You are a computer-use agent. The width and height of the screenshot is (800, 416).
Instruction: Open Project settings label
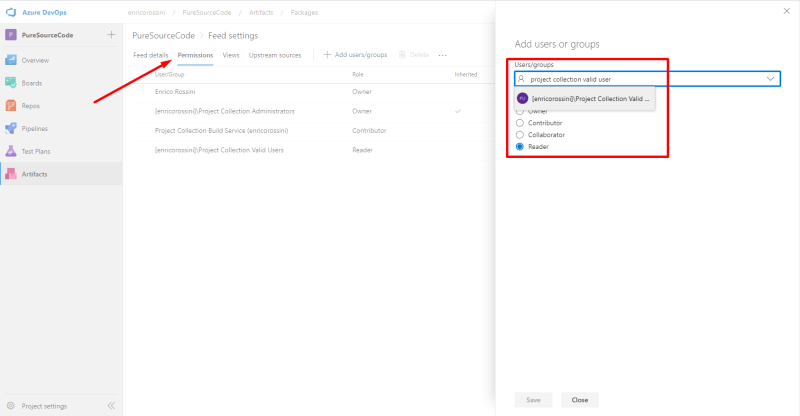coord(44,406)
